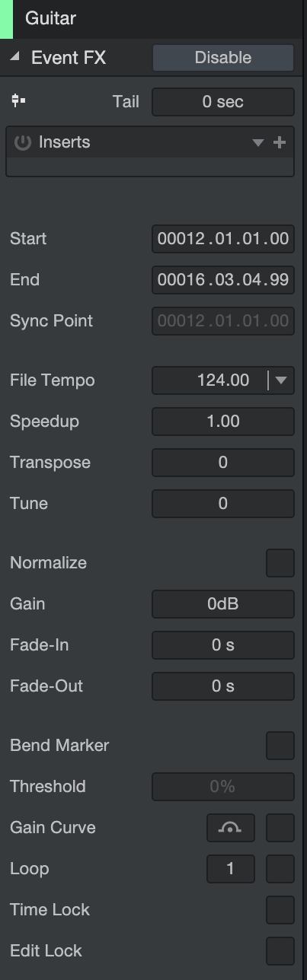The height and width of the screenshot is (980, 307).
Task: Collapse the Event FX section triangle
Action: click(x=15, y=58)
